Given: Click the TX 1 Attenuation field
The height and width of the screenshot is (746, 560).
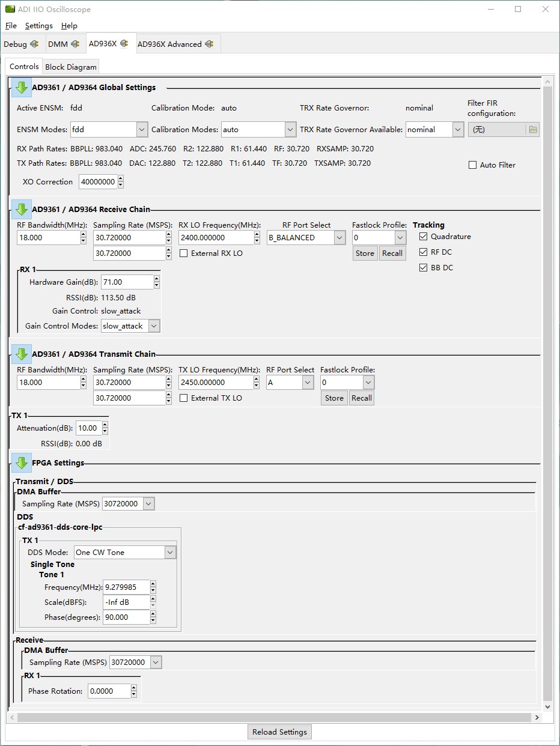Looking at the screenshot, I should click(89, 428).
